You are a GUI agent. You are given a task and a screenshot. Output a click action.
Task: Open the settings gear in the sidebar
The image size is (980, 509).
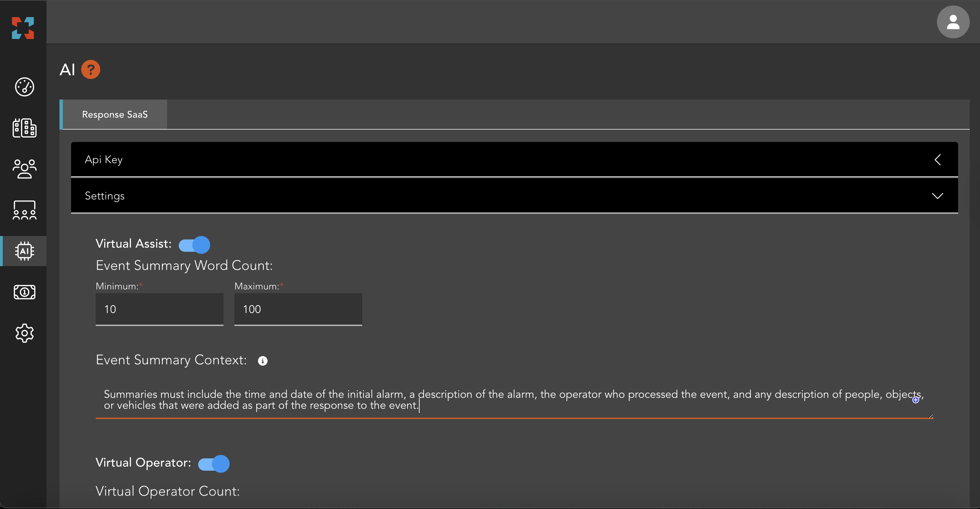pyautogui.click(x=24, y=333)
